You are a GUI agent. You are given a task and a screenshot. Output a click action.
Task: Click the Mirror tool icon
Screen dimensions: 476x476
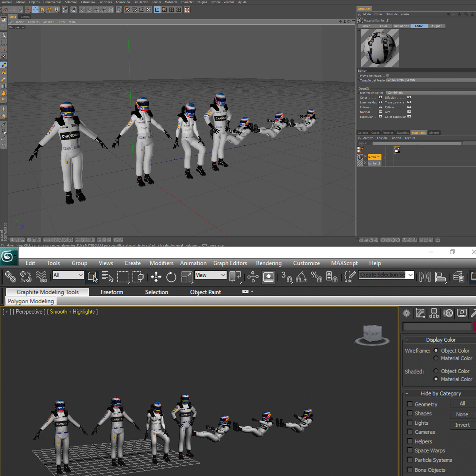coord(425,277)
